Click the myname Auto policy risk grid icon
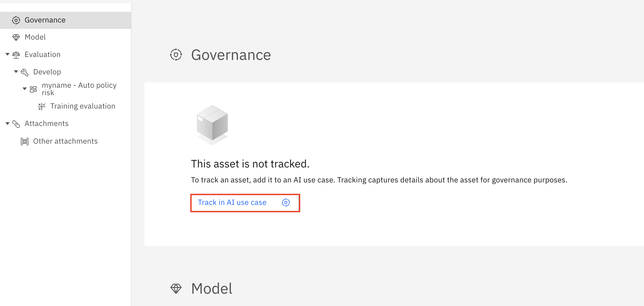Screen dimensions: 644x306 [33, 89]
